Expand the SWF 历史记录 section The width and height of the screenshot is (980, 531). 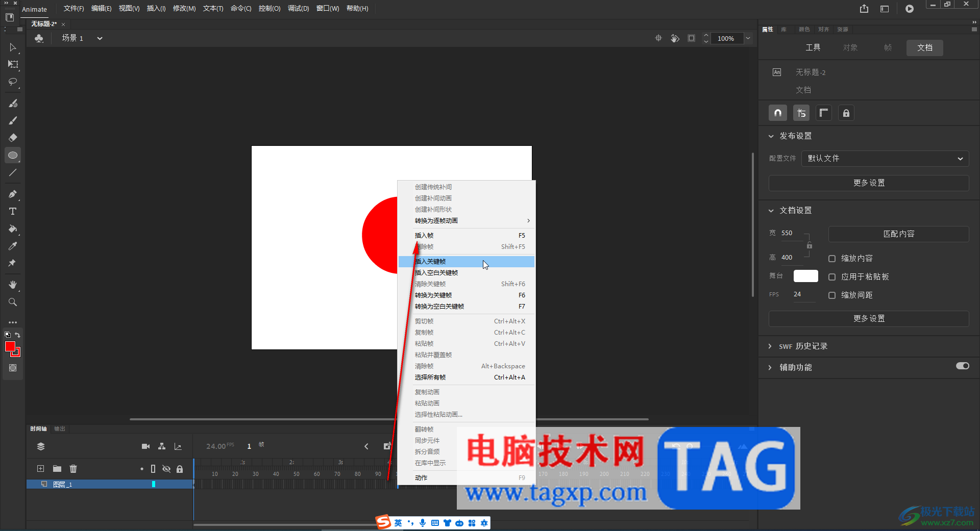[770, 346]
